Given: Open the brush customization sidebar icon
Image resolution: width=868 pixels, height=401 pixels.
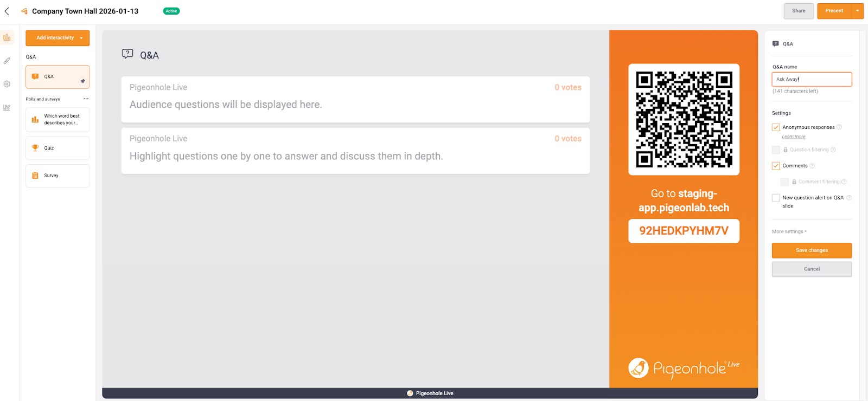Looking at the screenshot, I should click(7, 61).
